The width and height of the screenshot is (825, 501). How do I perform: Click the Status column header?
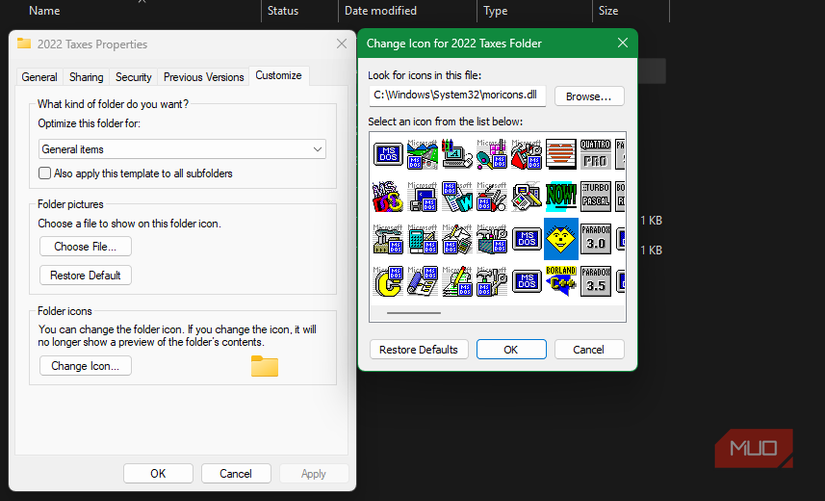point(283,11)
